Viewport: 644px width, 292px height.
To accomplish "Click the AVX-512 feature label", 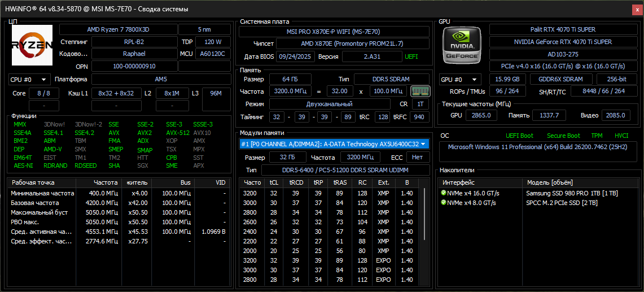I will 177,133.
